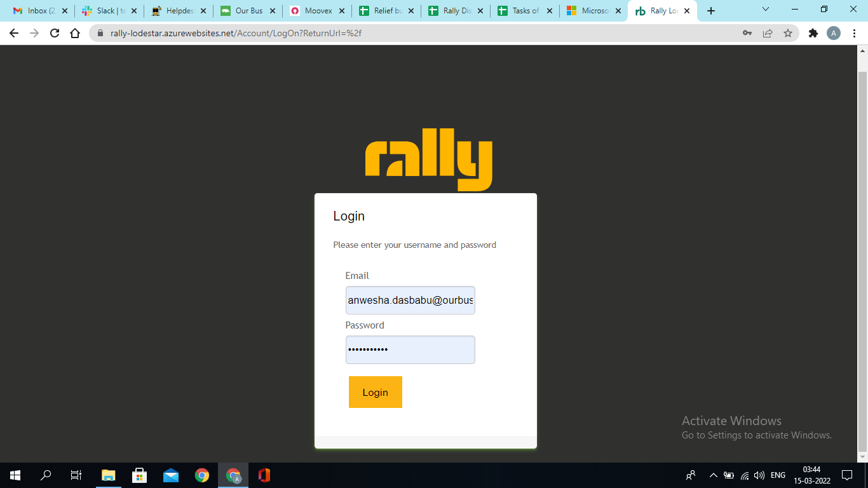The image size is (868, 488).
Task: Click the padlock site info icon
Action: (100, 33)
